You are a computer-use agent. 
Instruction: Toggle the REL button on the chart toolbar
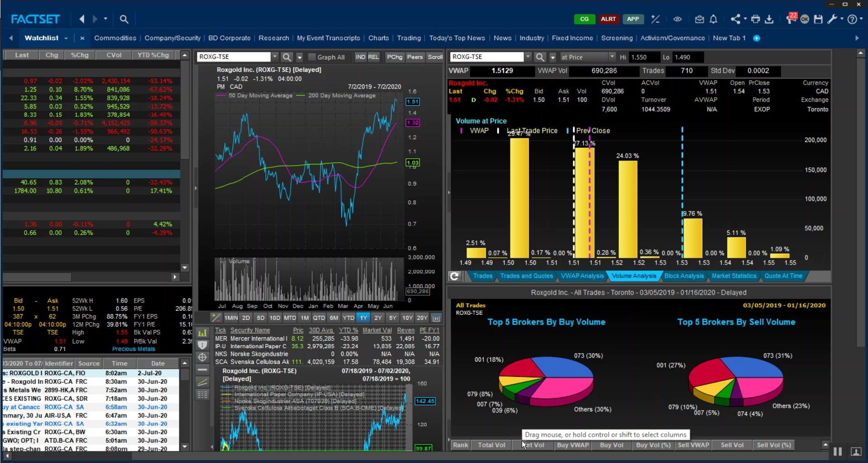click(x=373, y=57)
